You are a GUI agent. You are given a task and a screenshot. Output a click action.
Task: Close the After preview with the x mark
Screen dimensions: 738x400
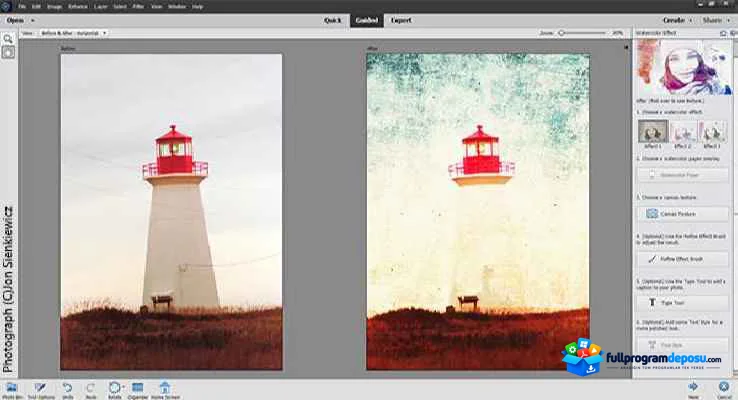[626, 48]
